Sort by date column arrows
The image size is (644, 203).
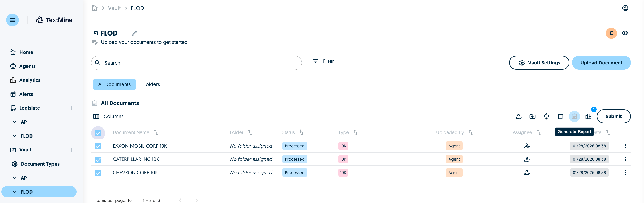[608, 132]
